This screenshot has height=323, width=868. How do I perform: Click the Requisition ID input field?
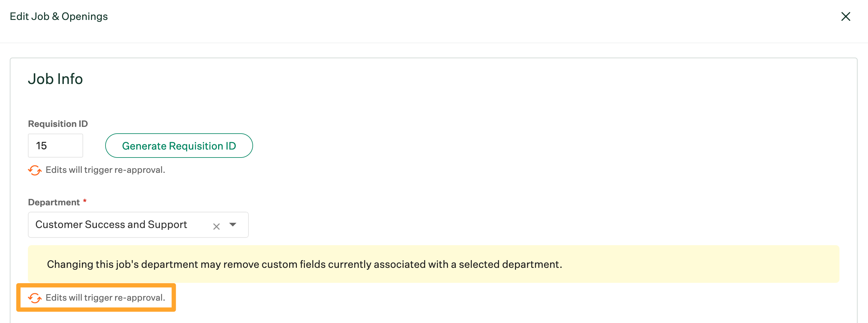tap(56, 146)
